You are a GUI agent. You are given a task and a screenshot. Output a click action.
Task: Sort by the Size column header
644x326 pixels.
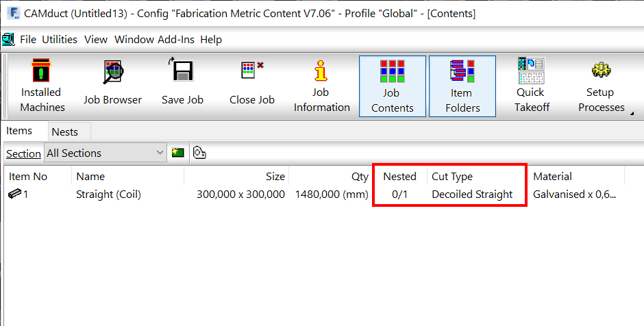[236, 177]
